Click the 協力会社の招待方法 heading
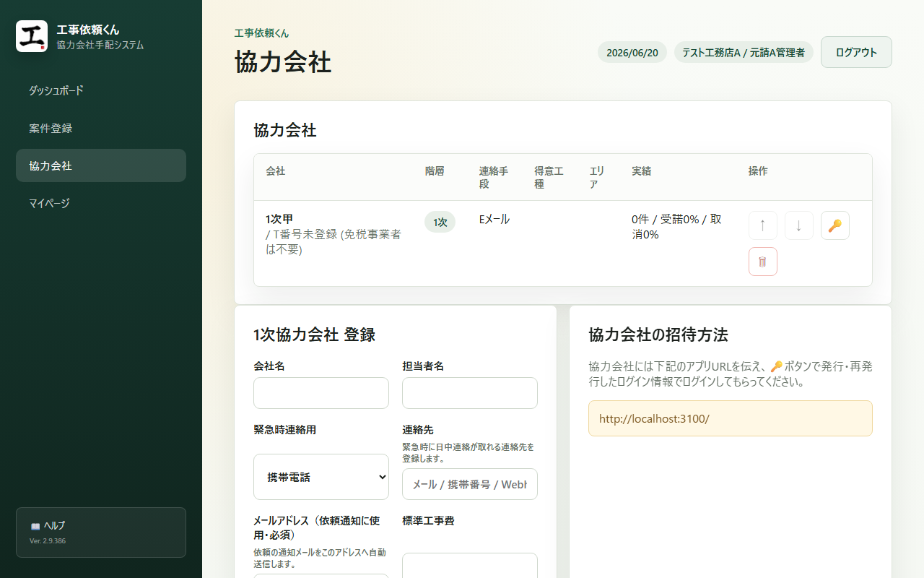Viewport: 924px width, 578px height. (658, 335)
